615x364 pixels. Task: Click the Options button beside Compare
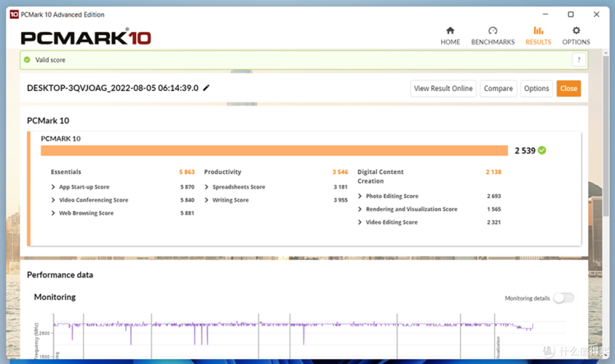click(x=536, y=88)
